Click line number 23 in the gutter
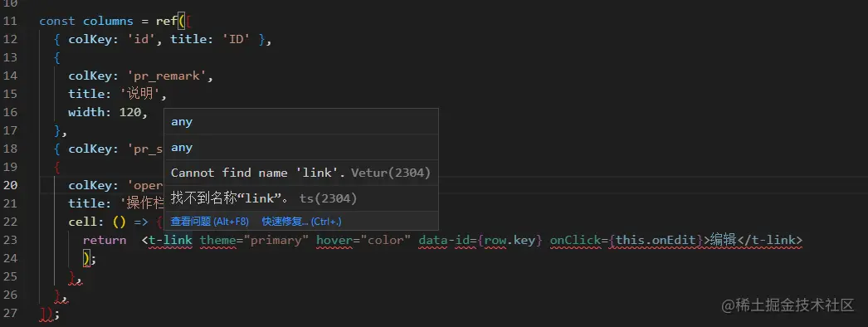Screen dimensions: 868x327 pyautogui.click(x=10, y=240)
